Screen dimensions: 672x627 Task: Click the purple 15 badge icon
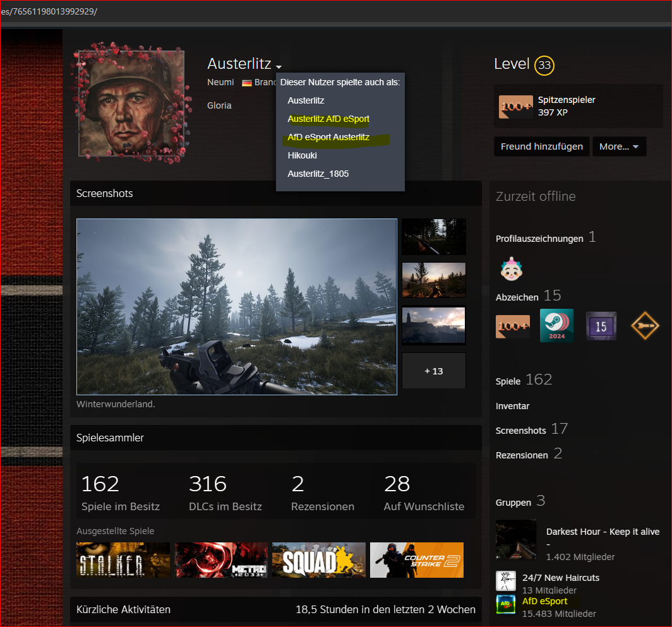601,326
